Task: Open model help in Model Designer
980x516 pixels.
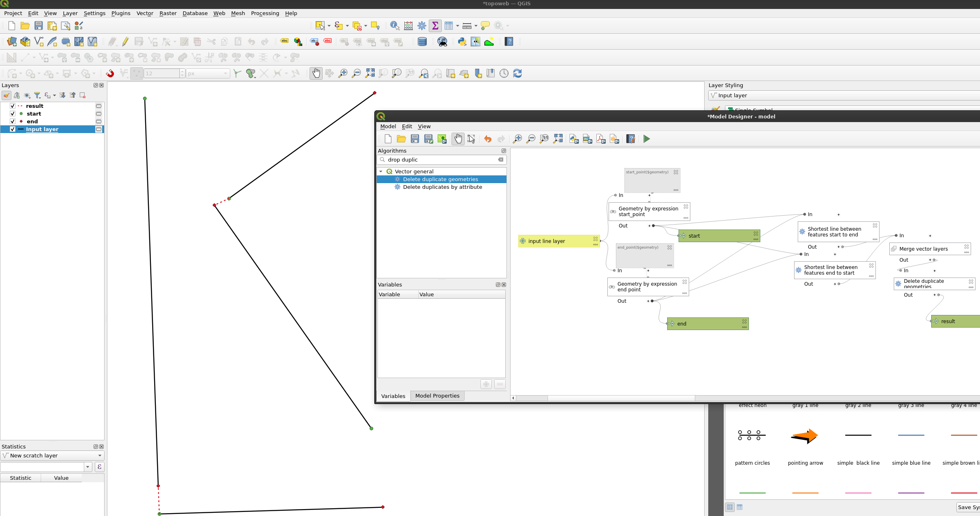Action: point(631,139)
